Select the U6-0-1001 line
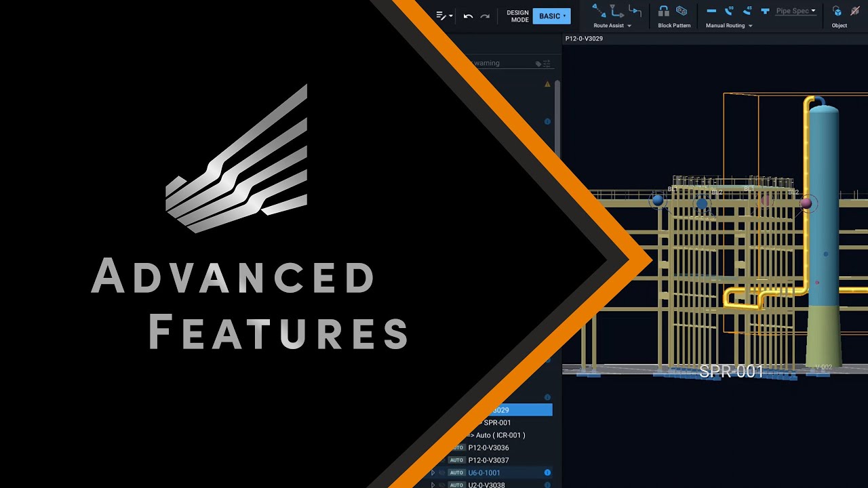 (484, 473)
